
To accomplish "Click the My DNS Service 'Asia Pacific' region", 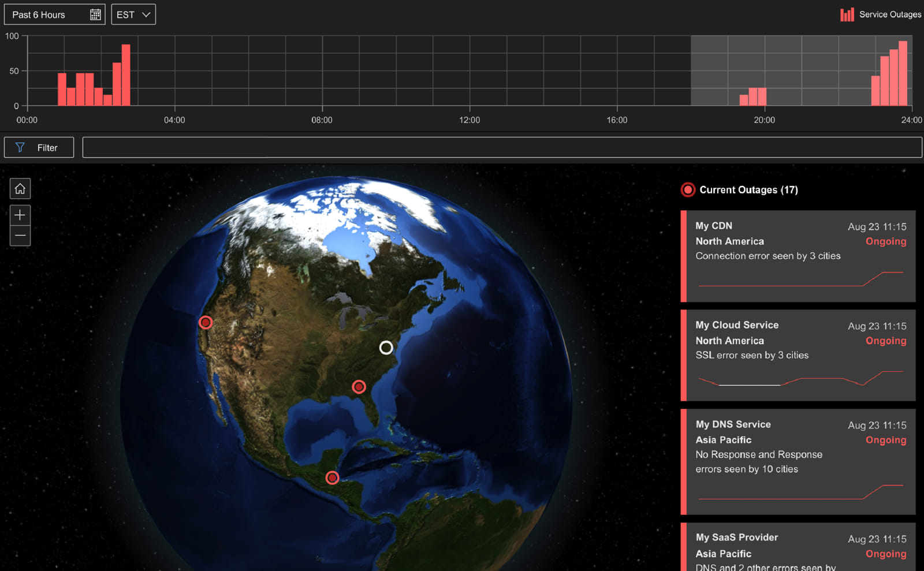I will 723,440.
